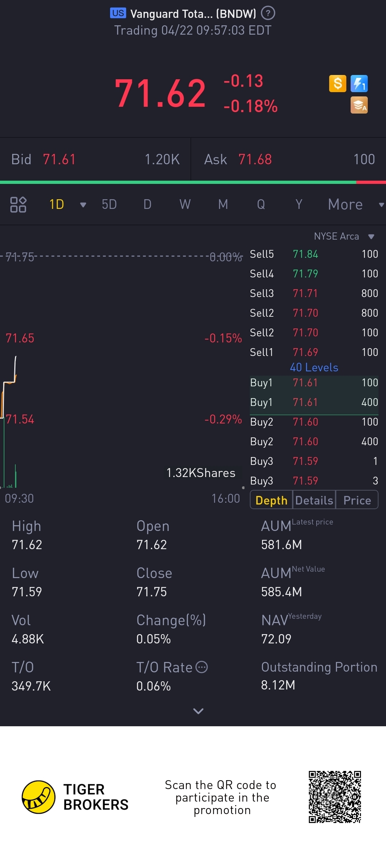Tap the orange stacked layers icon
This screenshot has width=386, height=868.
click(359, 105)
